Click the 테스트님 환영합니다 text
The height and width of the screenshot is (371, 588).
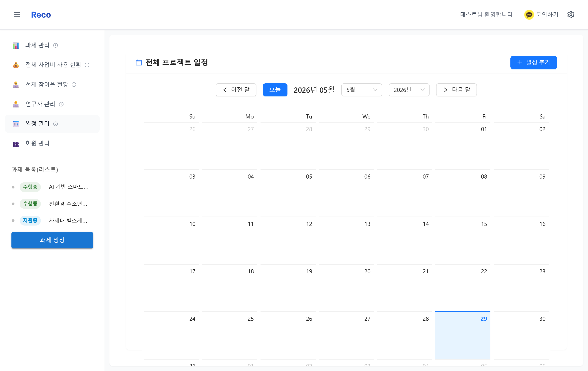[x=486, y=15]
